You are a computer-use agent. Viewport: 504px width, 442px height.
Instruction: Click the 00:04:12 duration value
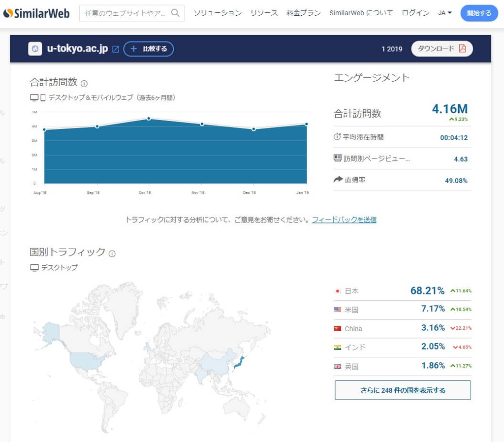[454, 138]
